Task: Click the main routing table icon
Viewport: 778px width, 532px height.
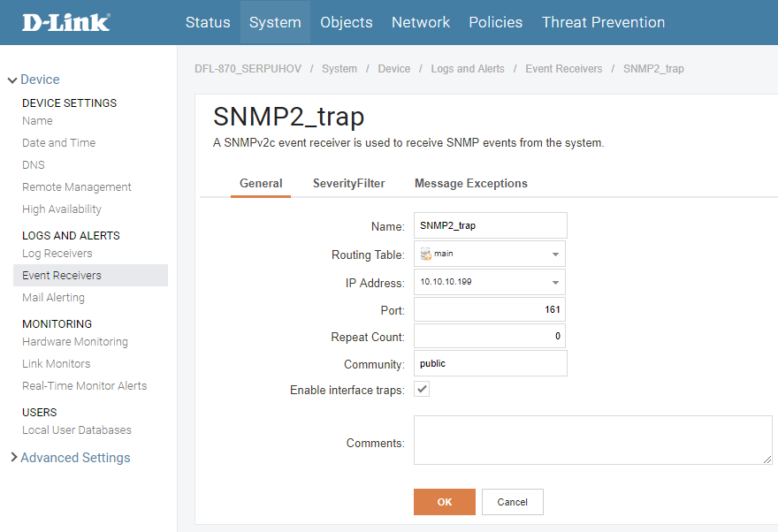Action: 426,254
